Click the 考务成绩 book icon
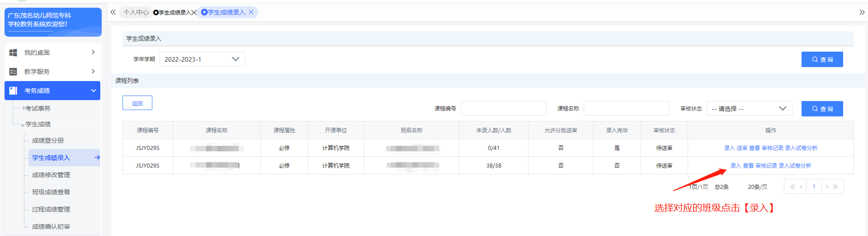 (x=13, y=91)
